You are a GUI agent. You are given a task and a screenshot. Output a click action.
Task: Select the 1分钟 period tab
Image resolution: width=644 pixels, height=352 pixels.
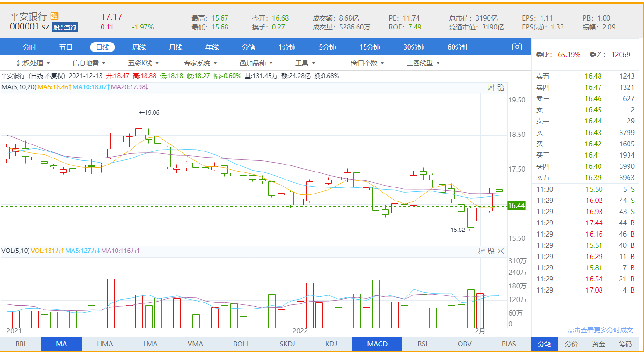(x=287, y=47)
